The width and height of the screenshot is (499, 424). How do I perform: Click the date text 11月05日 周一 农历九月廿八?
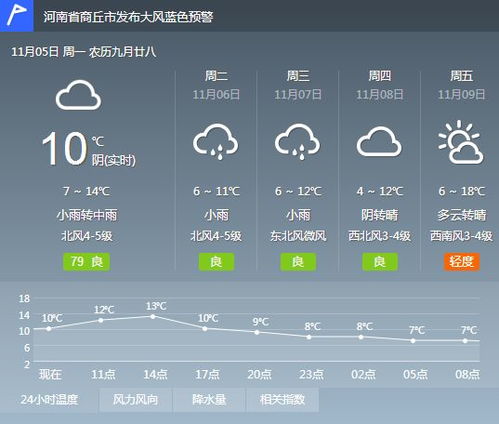(x=84, y=52)
